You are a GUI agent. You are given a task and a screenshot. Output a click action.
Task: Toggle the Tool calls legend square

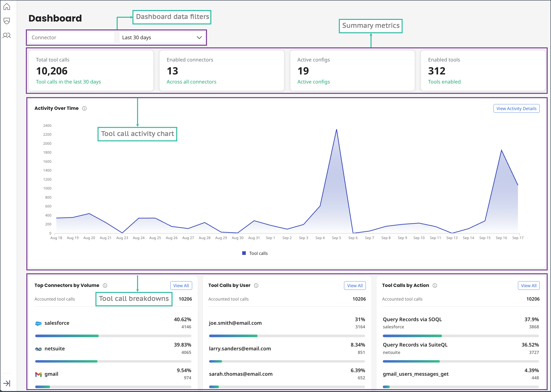click(x=244, y=253)
